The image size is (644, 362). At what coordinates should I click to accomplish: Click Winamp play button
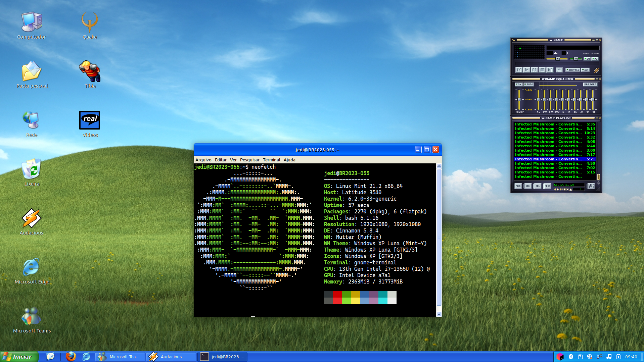point(526,70)
